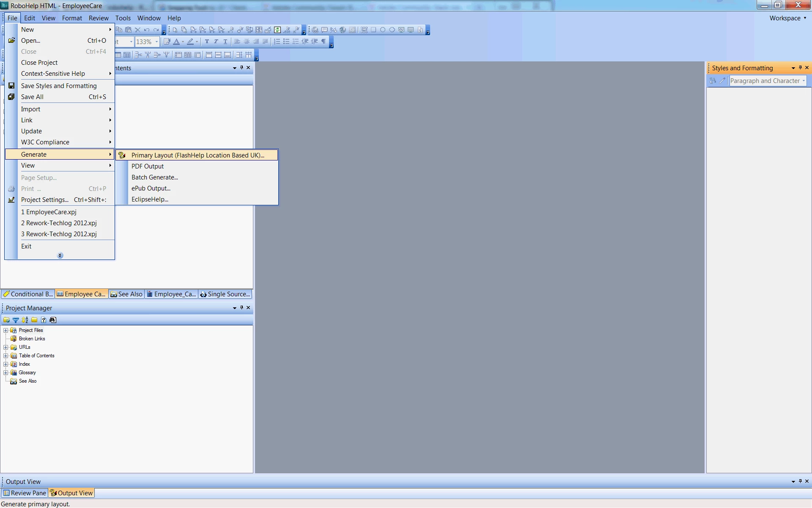Click the numbered list toolbar icon
The height and width of the screenshot is (508, 812).
tap(277, 41)
